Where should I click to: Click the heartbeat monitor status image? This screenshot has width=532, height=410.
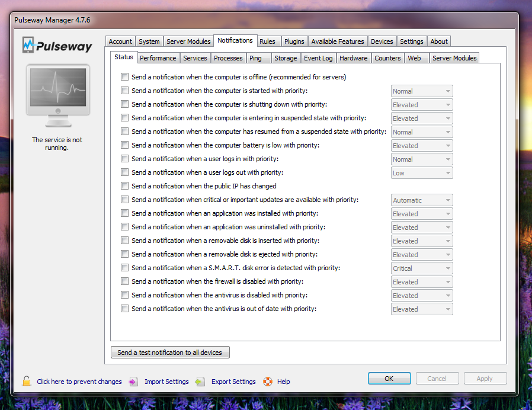coord(58,96)
